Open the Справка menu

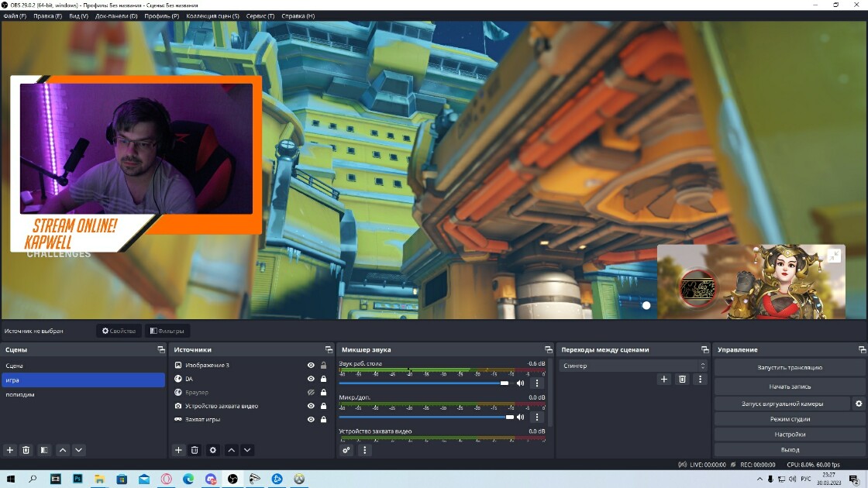[298, 16]
